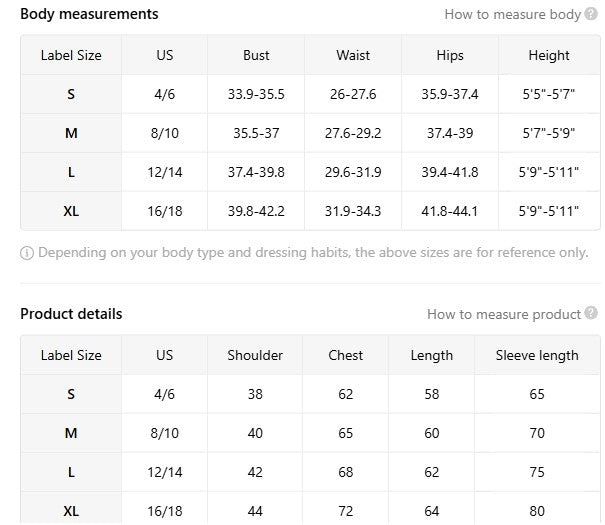Select the L label in Body measurements
Screen dimensions: 605x525
[71, 172]
